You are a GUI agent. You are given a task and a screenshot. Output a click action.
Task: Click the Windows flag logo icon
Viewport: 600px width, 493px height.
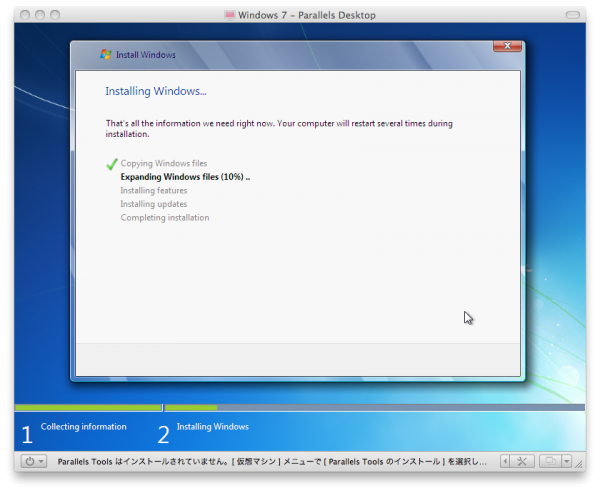[106, 54]
